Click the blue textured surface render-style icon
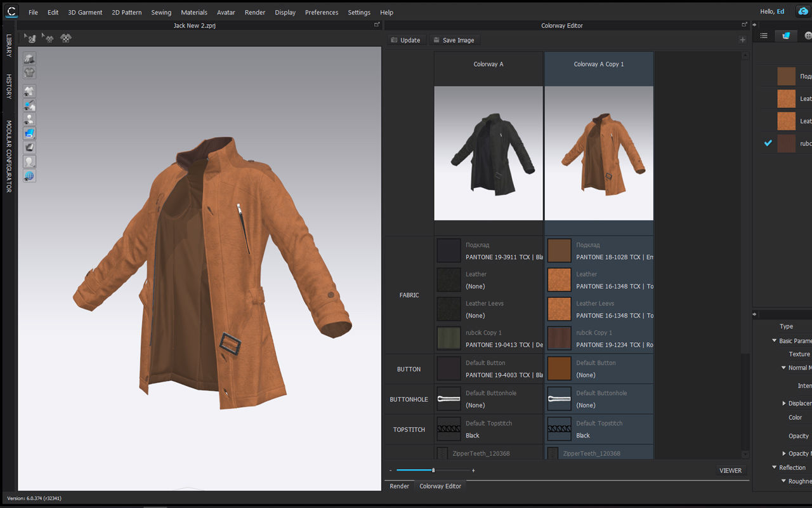 [29, 133]
